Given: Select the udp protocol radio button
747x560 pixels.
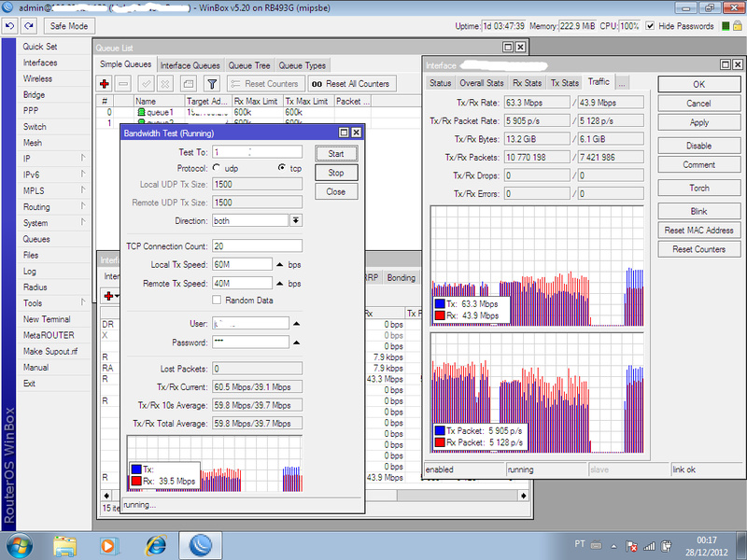Looking at the screenshot, I should (x=217, y=168).
